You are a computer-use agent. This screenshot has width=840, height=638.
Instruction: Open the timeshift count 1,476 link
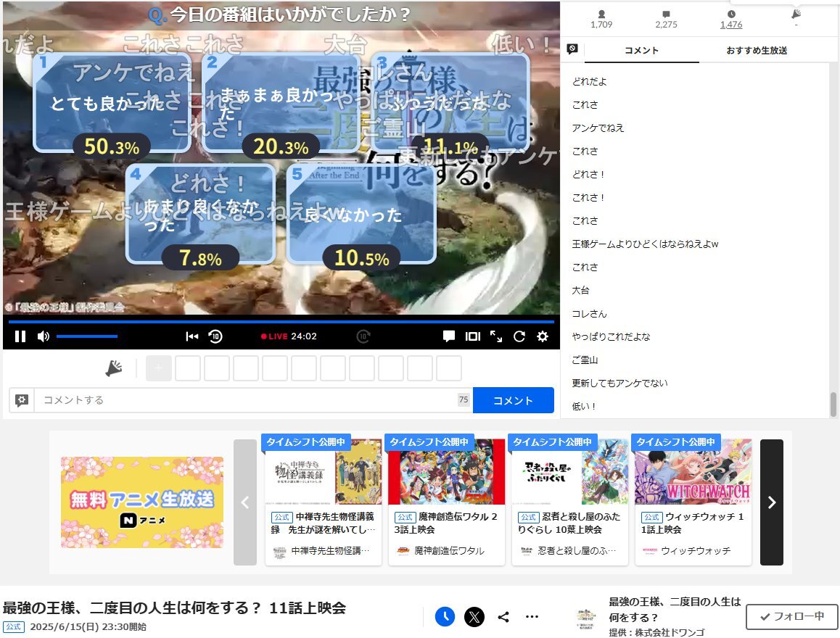click(731, 25)
